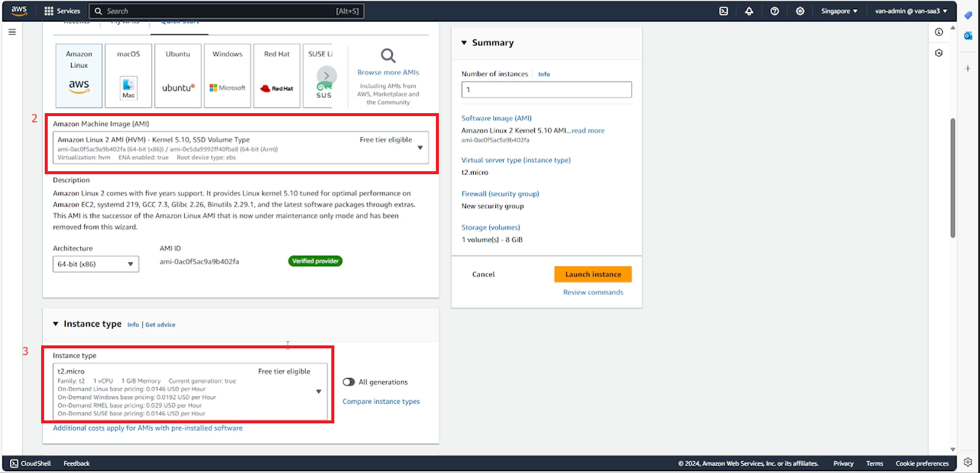Click the t2.micro value in Summary
This screenshot has height=473, width=980.
click(475, 172)
